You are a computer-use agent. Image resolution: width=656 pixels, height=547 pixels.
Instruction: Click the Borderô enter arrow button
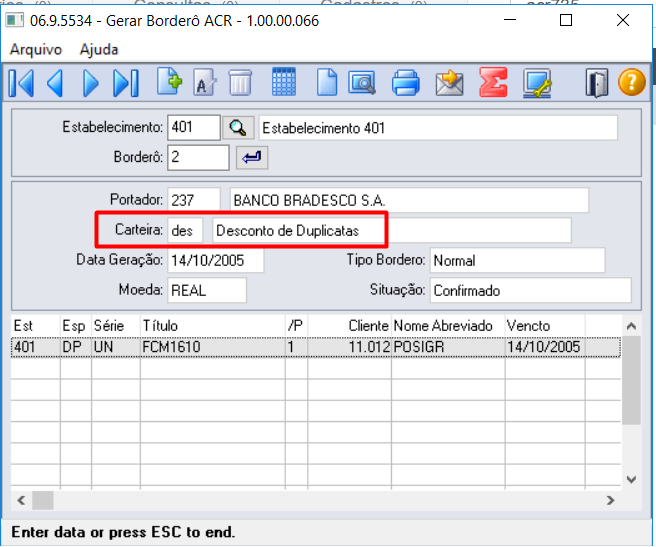pos(252,158)
